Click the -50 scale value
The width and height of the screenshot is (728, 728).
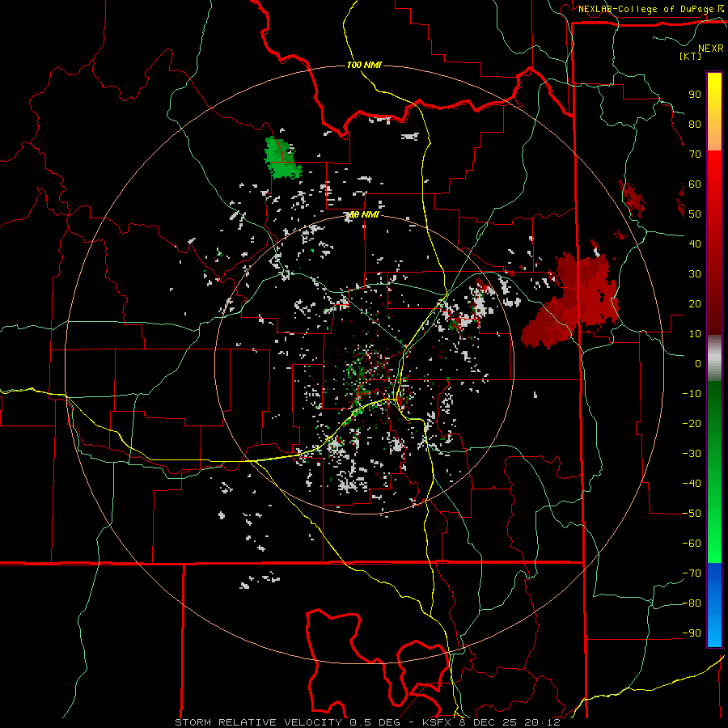pyautogui.click(x=692, y=514)
